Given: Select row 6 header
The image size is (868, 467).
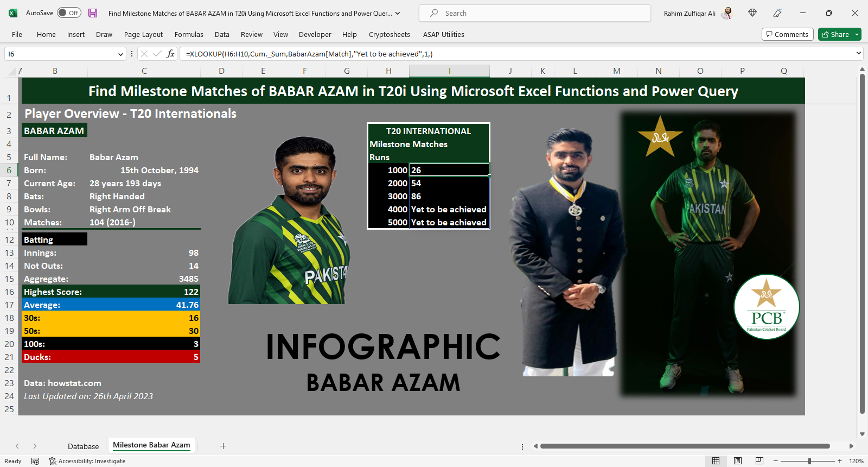Looking at the screenshot, I should (x=9, y=170).
